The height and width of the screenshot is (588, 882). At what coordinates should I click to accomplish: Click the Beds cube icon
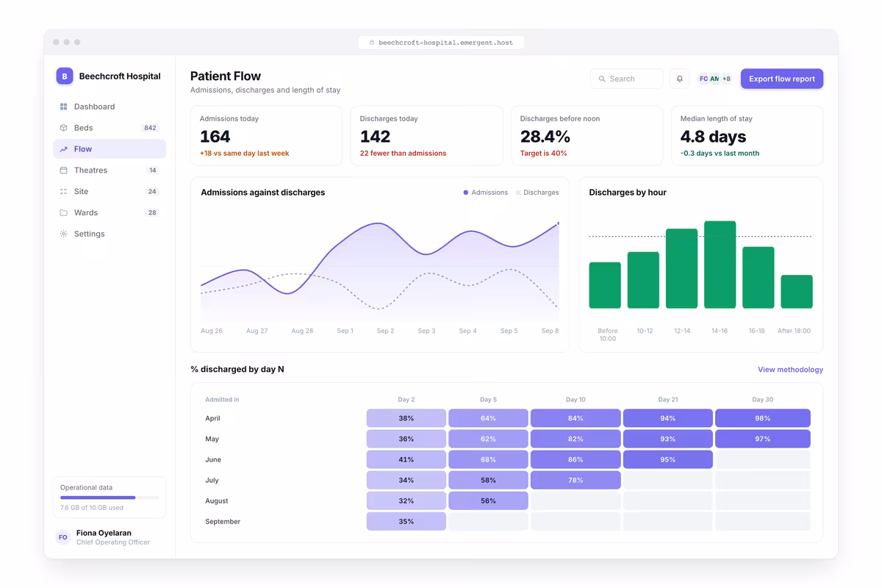tap(63, 128)
